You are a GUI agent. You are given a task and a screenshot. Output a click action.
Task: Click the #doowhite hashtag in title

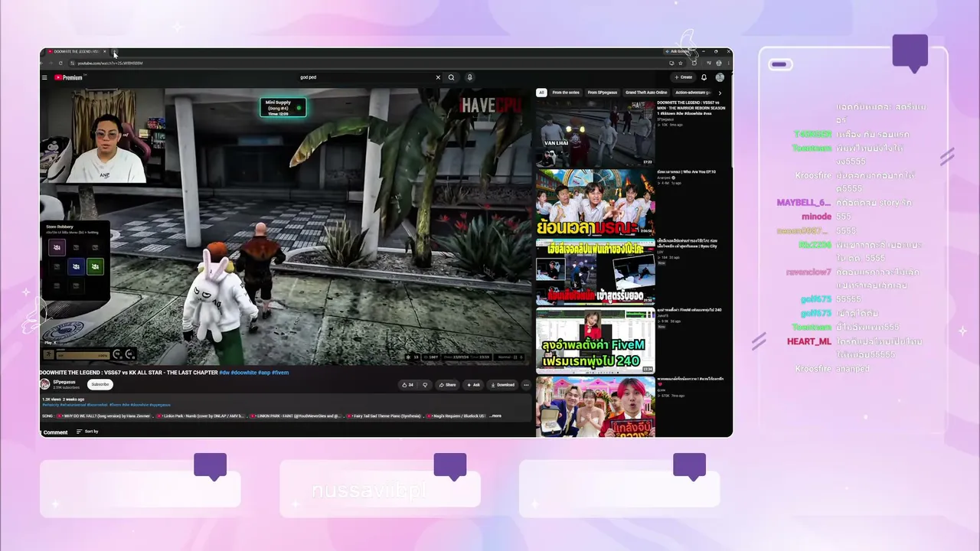pos(243,373)
